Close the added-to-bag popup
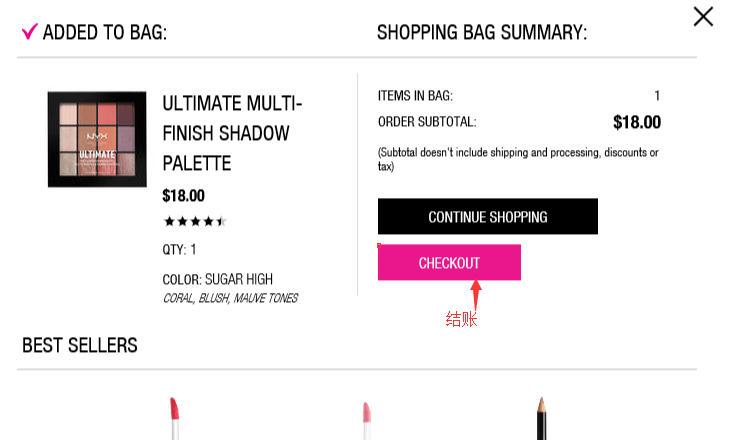Image resolution: width=729 pixels, height=440 pixels. tap(703, 16)
